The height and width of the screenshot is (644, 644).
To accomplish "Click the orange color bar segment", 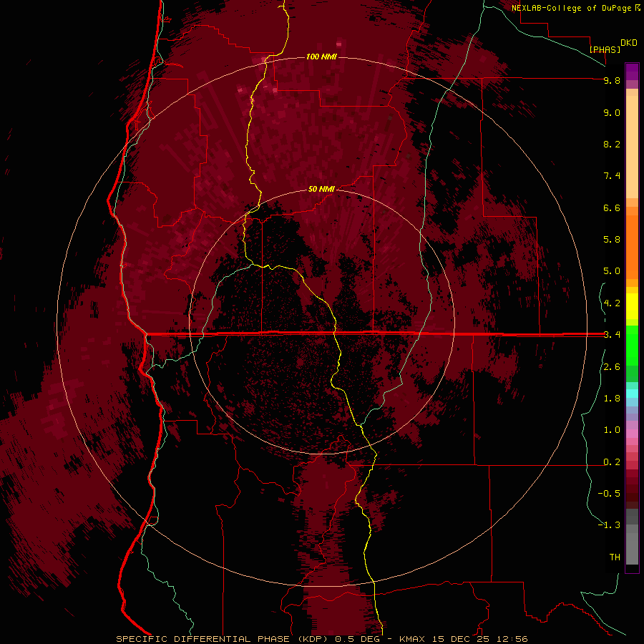I will coord(632,246).
